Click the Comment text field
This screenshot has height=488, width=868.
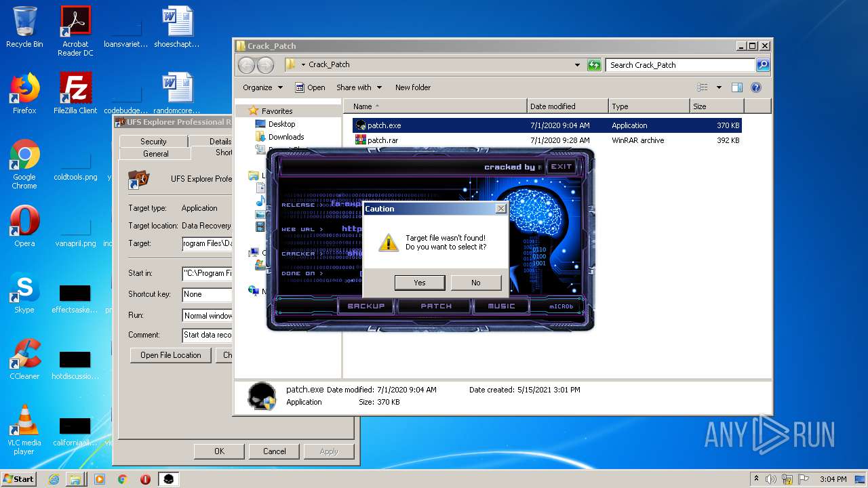(207, 335)
